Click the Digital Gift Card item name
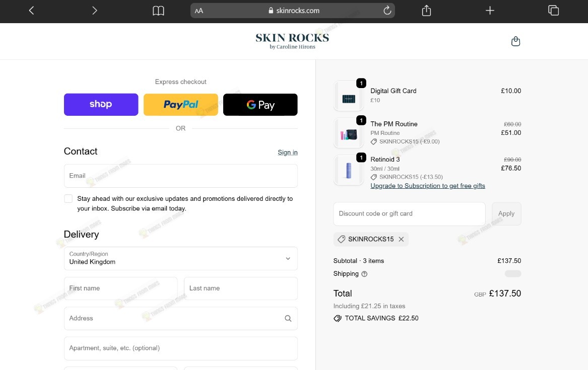 (x=394, y=91)
